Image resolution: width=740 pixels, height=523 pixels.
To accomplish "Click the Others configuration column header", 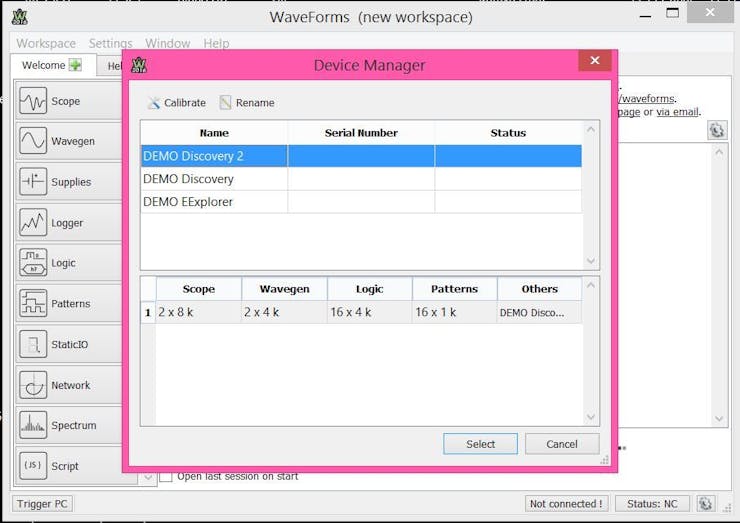I will 539,289.
